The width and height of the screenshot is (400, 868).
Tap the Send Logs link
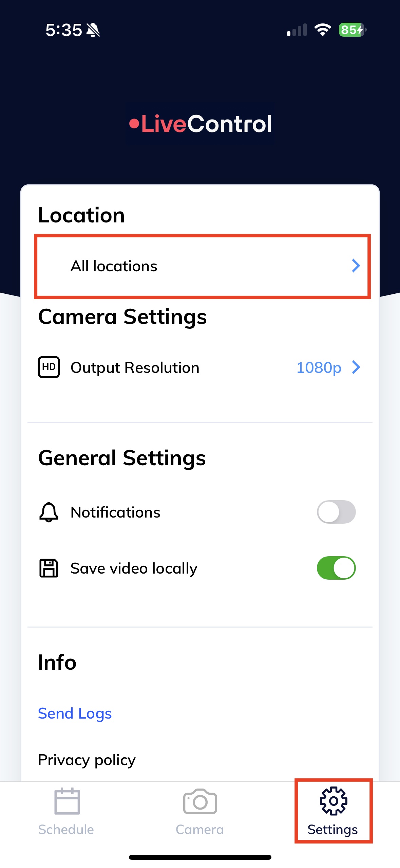75,713
